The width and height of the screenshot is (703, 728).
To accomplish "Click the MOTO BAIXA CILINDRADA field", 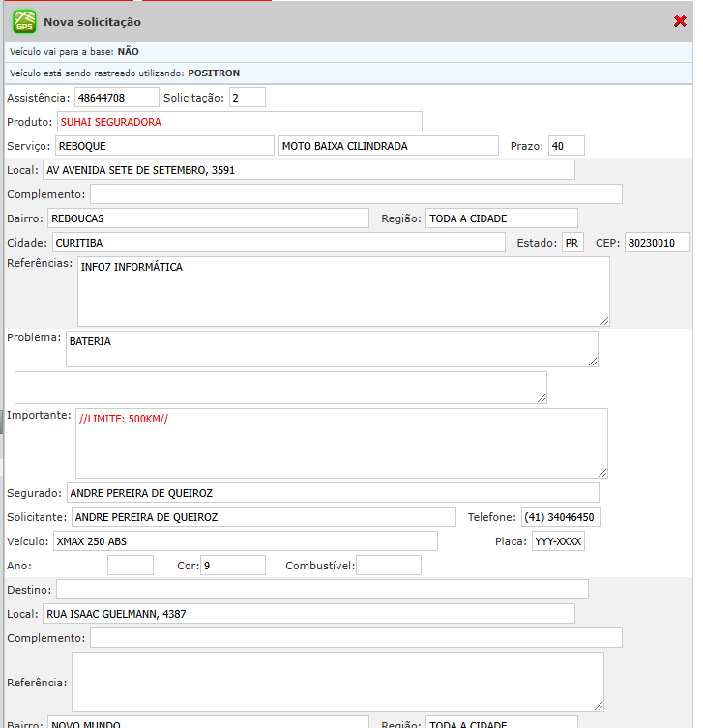I will [x=387, y=146].
